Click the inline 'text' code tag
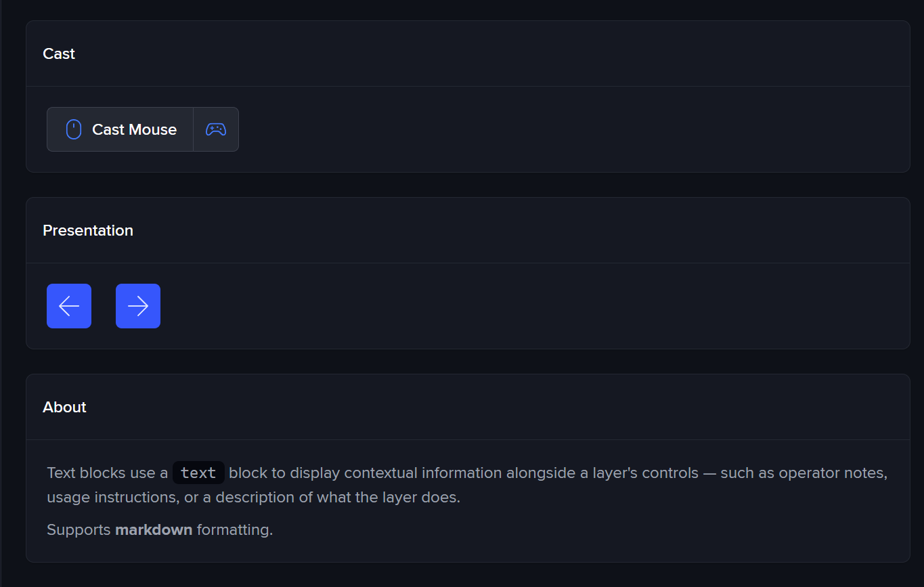The height and width of the screenshot is (587, 924). (x=198, y=473)
